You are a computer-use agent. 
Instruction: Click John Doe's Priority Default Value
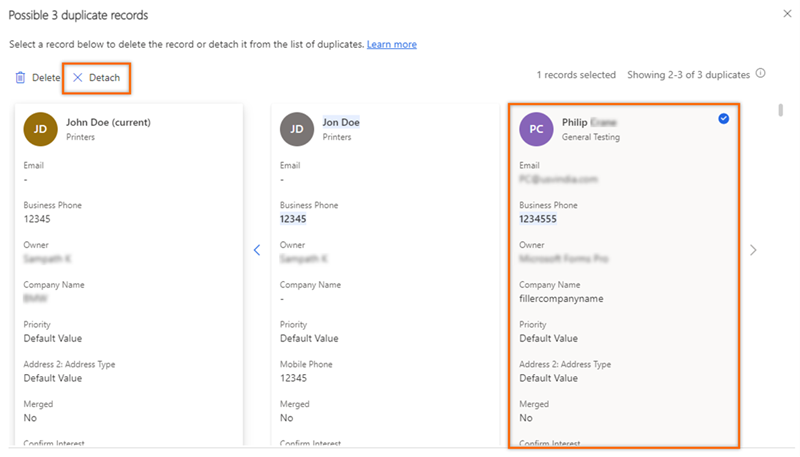[53, 338]
